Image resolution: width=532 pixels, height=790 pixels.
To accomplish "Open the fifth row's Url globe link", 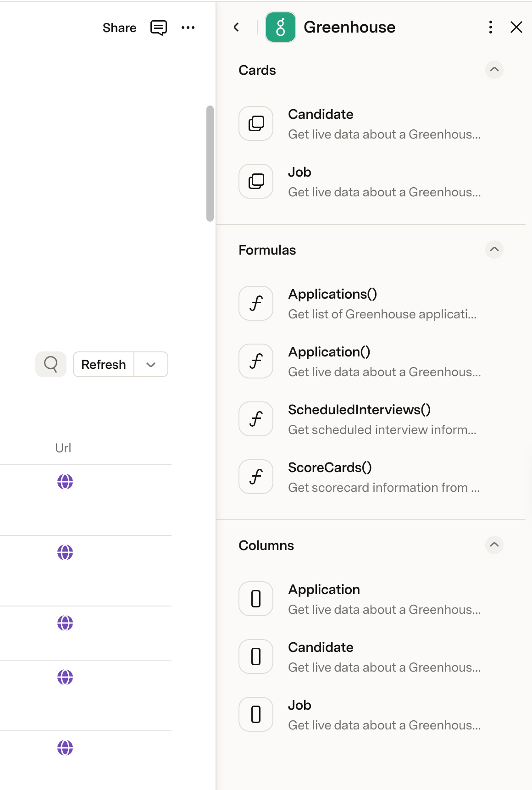I will (65, 748).
